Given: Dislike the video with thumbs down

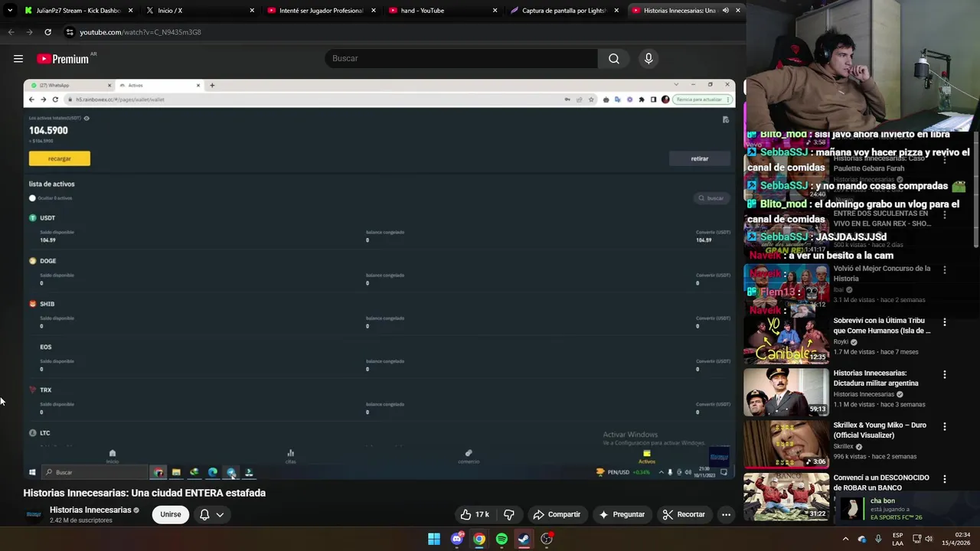Looking at the screenshot, I should tap(509, 514).
